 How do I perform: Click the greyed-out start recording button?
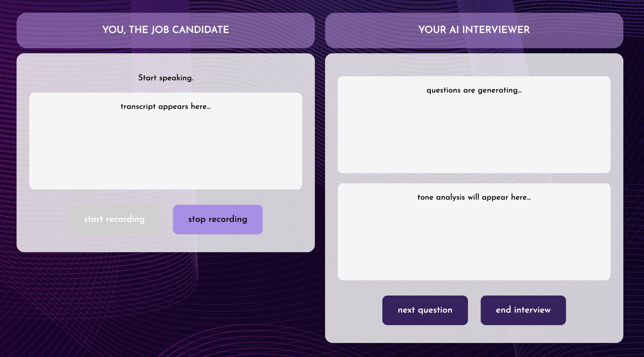[114, 219]
